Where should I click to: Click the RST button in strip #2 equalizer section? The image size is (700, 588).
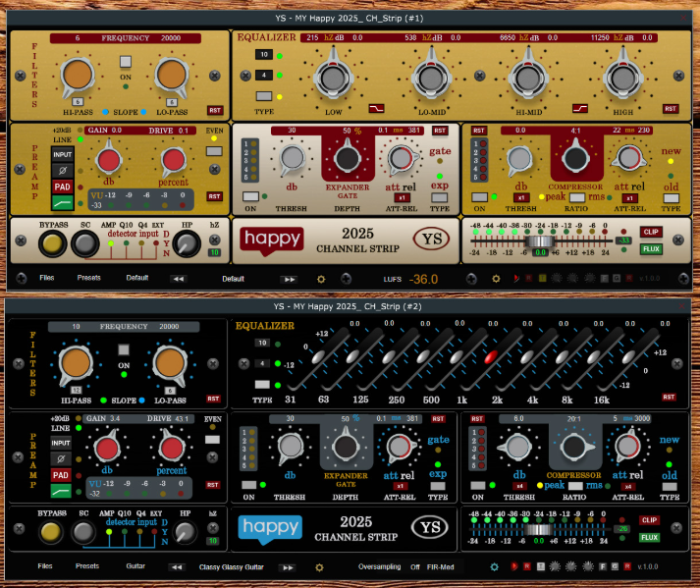(x=669, y=397)
